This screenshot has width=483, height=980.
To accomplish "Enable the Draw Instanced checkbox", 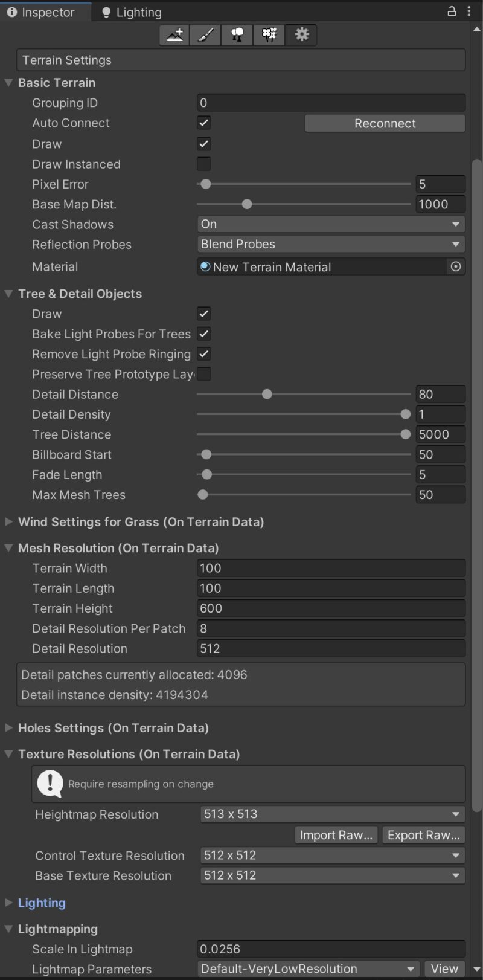I will click(x=204, y=164).
